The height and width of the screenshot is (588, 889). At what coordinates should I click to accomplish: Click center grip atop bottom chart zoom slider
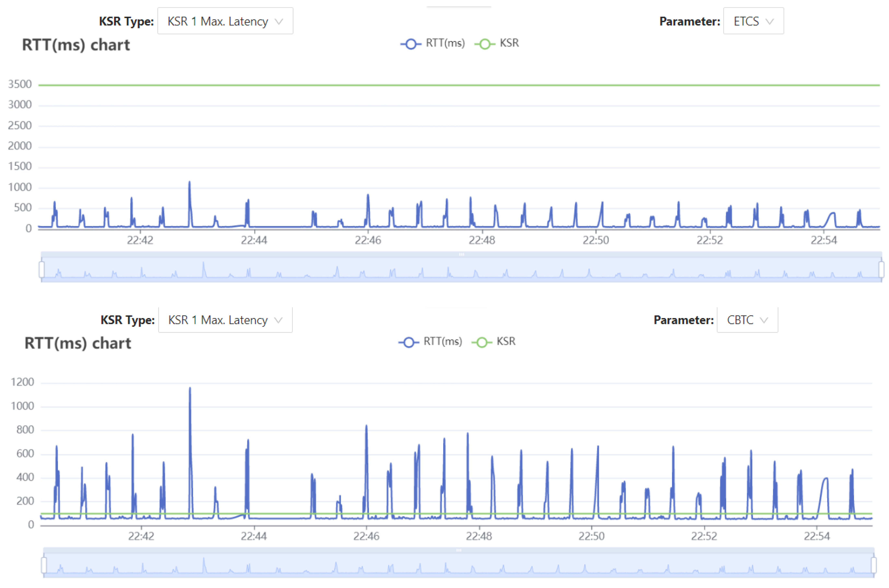click(x=459, y=550)
